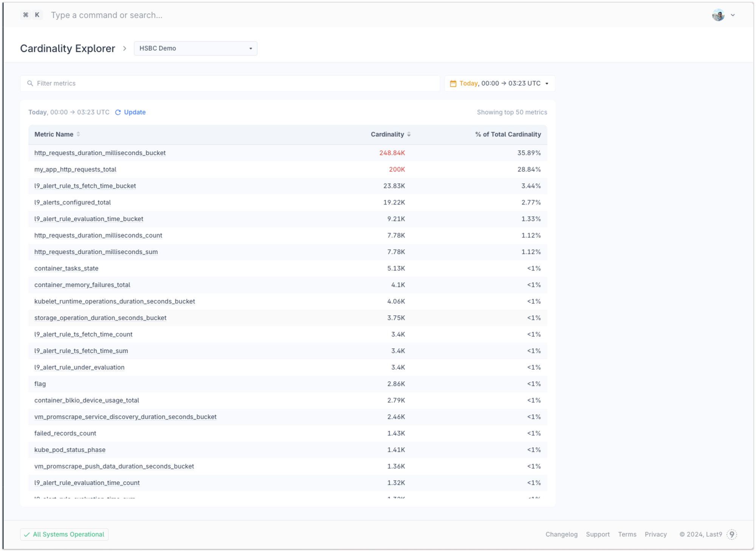This screenshot has height=552, width=756.
Task: Click the command search icon top left
Action: [26, 15]
